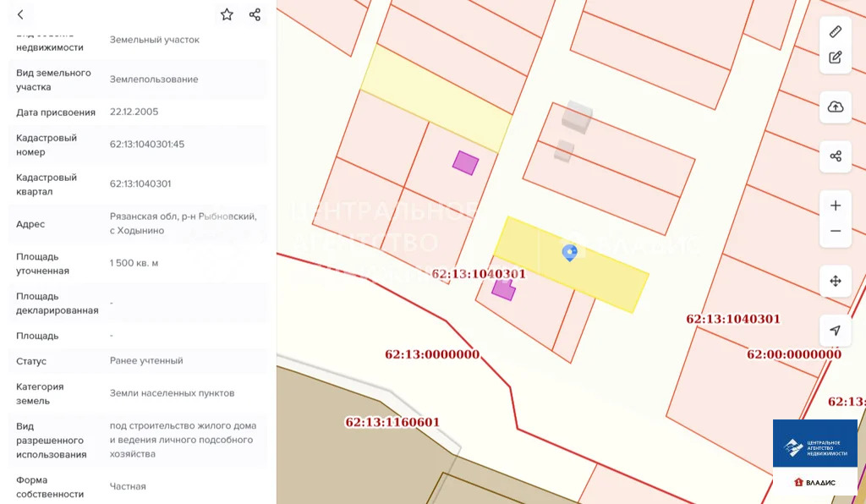Open the draw/edit pencil tool
The height and width of the screenshot is (504, 866).
point(835,58)
